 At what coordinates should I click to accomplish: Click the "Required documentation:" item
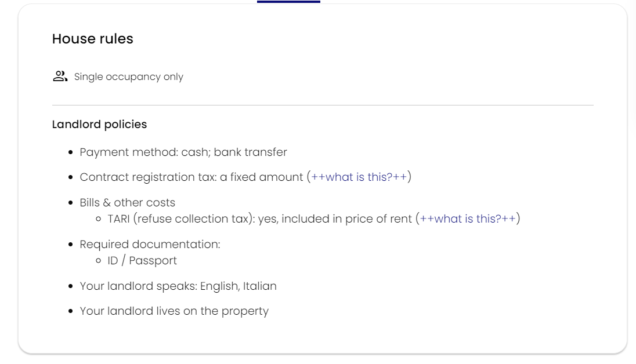coord(150,245)
